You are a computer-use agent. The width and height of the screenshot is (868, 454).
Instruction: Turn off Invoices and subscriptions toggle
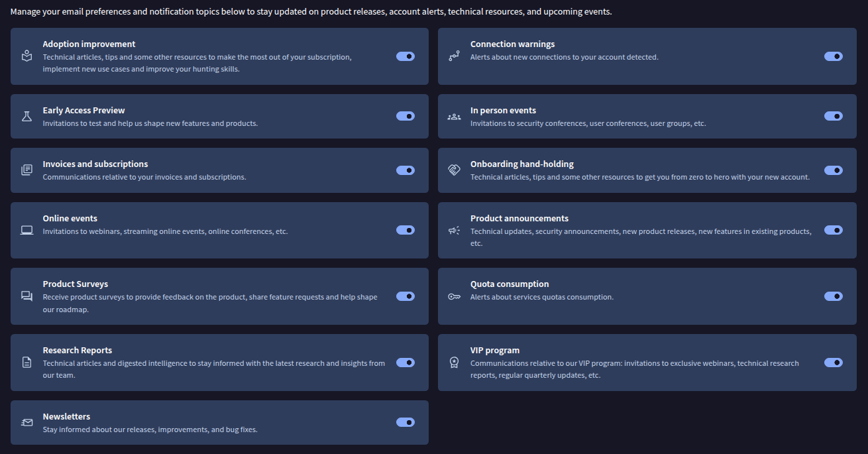(406, 170)
